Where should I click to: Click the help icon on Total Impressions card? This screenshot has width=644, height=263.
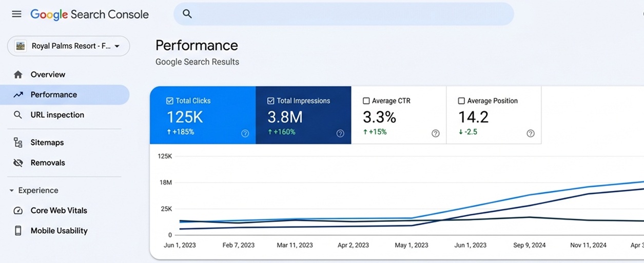340,133
